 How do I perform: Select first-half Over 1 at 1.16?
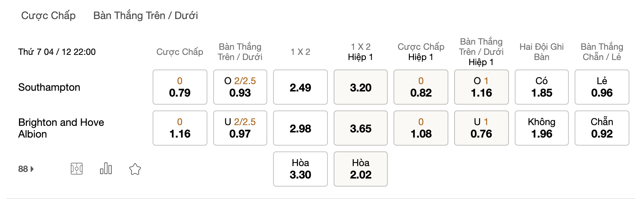[x=482, y=87]
